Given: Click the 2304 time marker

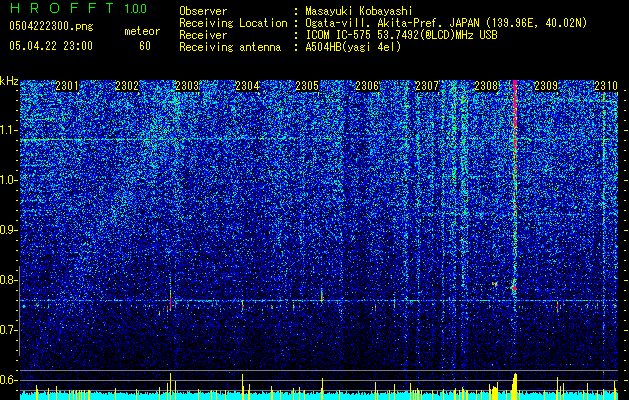Looking at the screenshot, I should tap(247, 86).
